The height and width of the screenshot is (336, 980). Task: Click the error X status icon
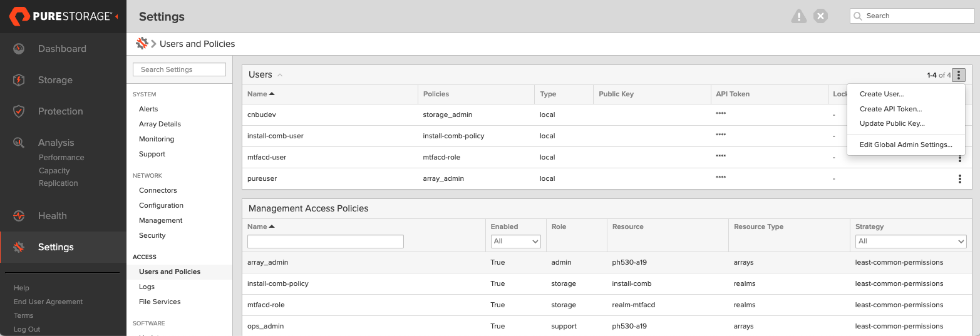pos(820,16)
